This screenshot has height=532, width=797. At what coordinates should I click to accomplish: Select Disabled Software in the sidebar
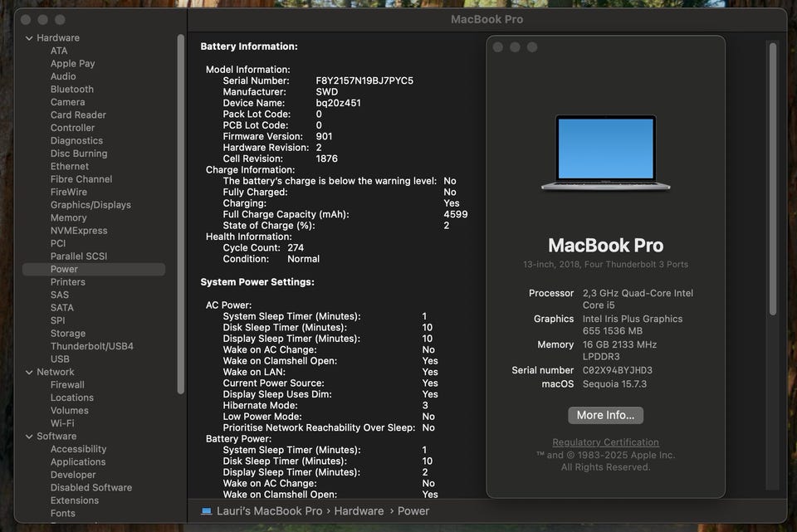[x=91, y=488]
